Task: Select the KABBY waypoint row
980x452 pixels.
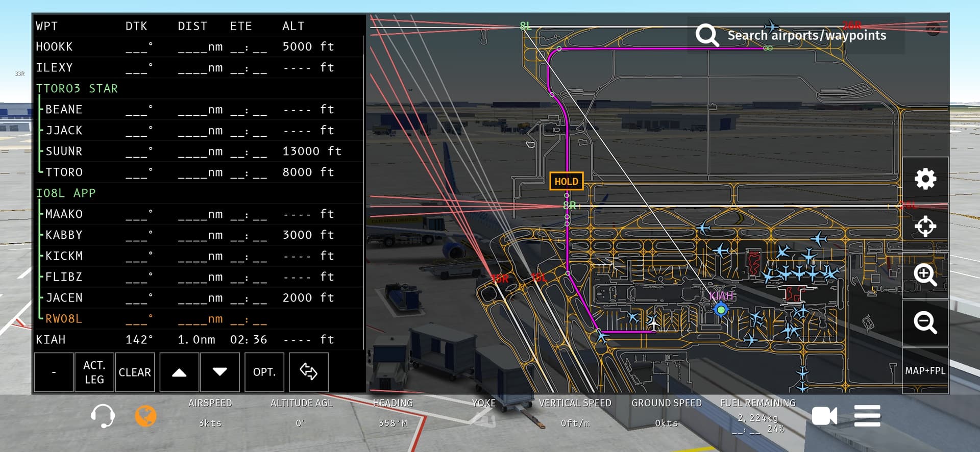Action: pyautogui.click(x=199, y=235)
